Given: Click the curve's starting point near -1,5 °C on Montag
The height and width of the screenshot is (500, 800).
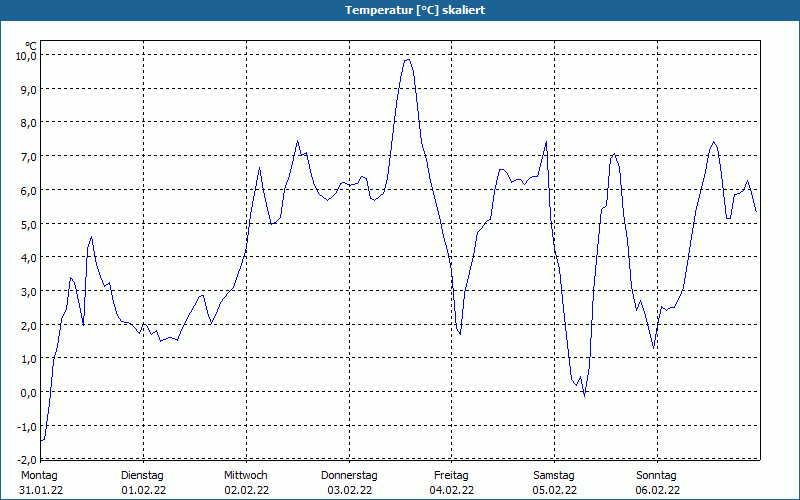Looking at the screenshot, I should pyautogui.click(x=42, y=440).
